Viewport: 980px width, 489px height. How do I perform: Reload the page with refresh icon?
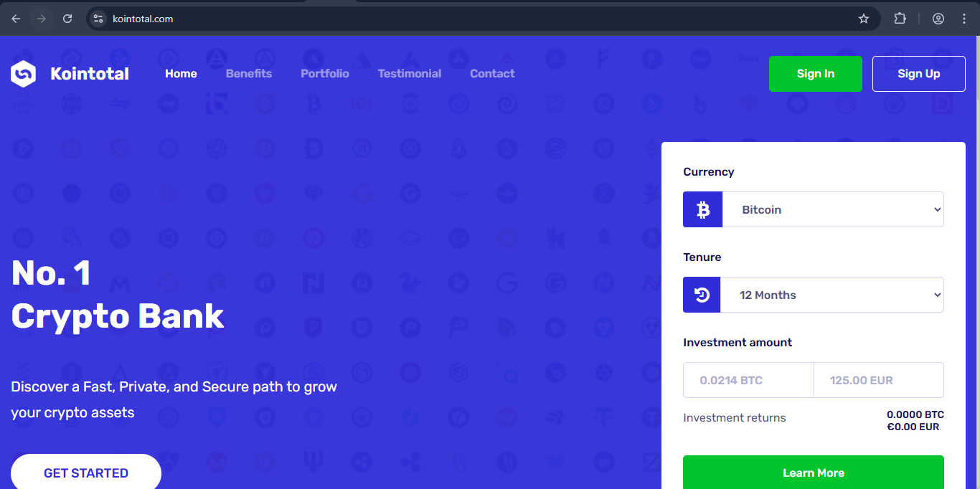click(67, 19)
